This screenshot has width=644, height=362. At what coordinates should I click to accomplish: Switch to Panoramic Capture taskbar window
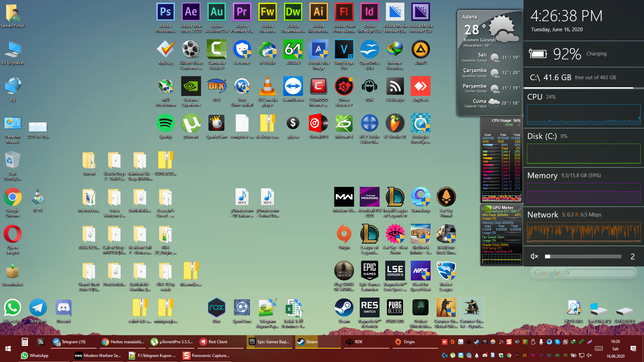[206, 355]
